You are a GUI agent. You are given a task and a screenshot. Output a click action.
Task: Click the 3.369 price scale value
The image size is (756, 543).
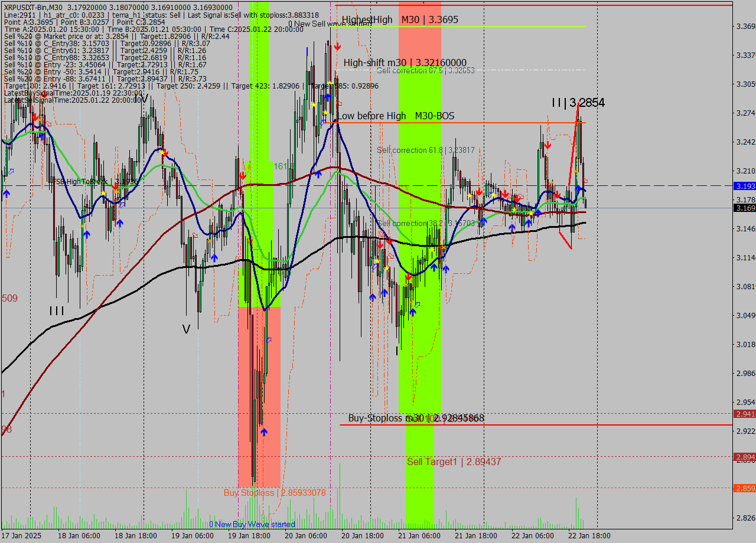click(745, 27)
